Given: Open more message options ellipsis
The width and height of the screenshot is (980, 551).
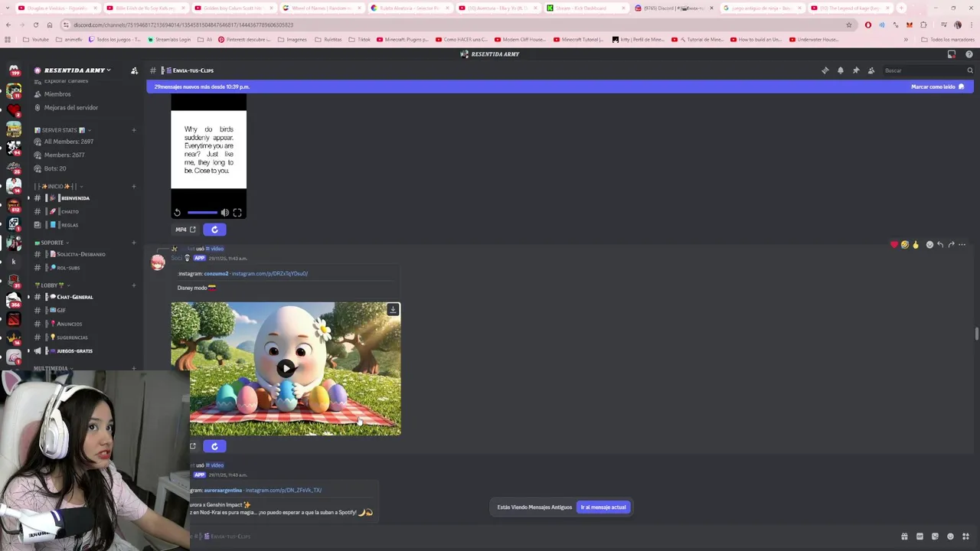Looking at the screenshot, I should click(962, 245).
